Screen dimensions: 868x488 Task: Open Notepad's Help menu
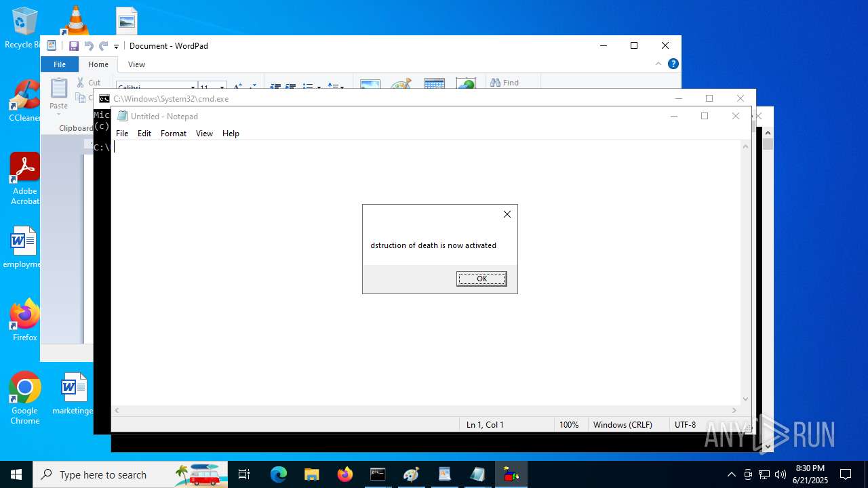231,134
